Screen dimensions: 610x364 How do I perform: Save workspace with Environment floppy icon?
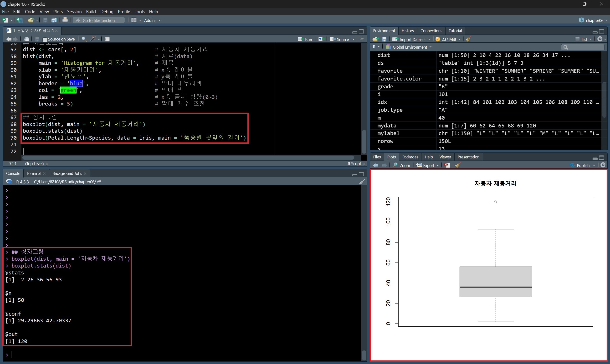[384, 39]
